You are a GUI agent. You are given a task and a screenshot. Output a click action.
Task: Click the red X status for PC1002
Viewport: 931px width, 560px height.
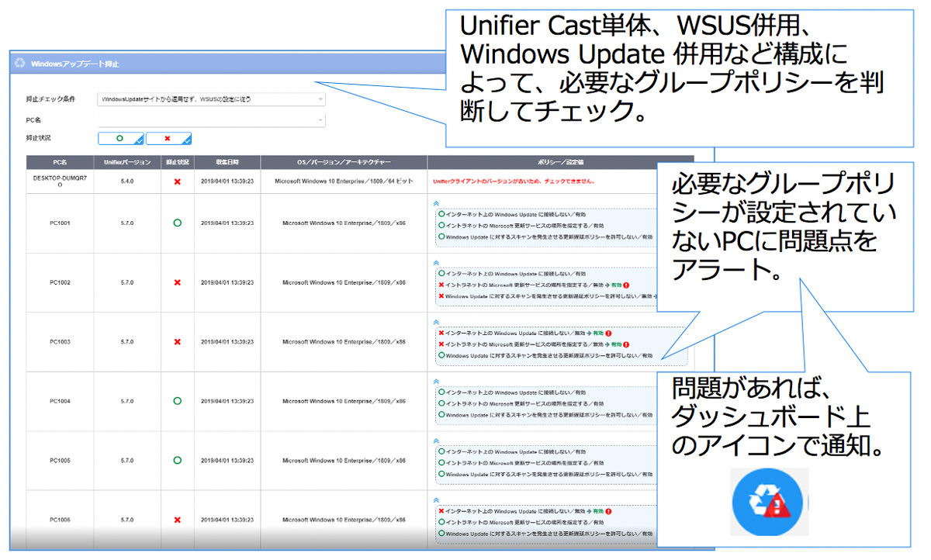coord(177,282)
